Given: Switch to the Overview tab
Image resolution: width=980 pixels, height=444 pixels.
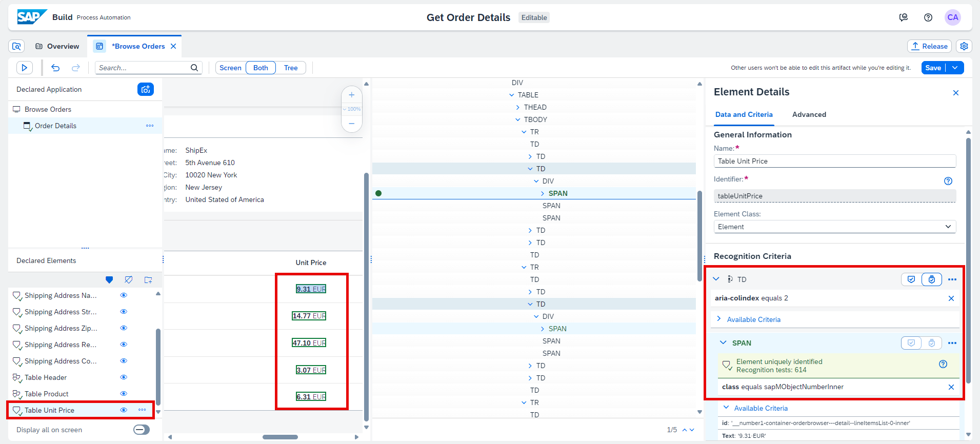Looking at the screenshot, I should pos(57,46).
